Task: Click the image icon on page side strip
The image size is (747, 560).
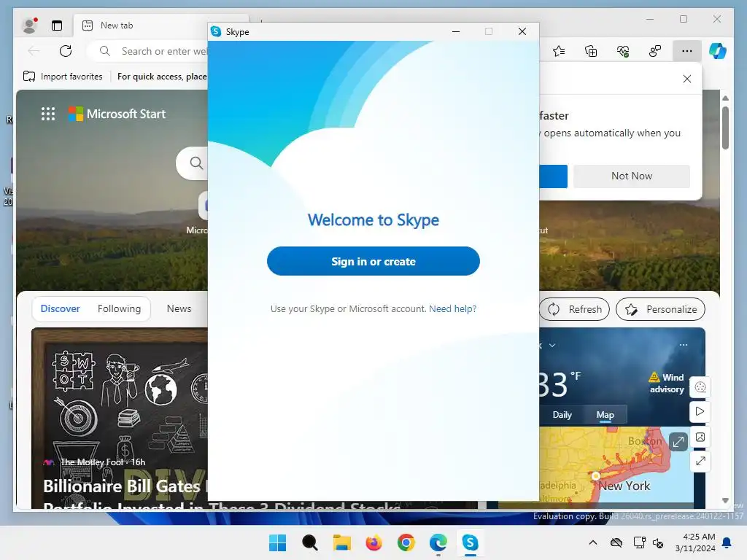Action: pos(700,437)
